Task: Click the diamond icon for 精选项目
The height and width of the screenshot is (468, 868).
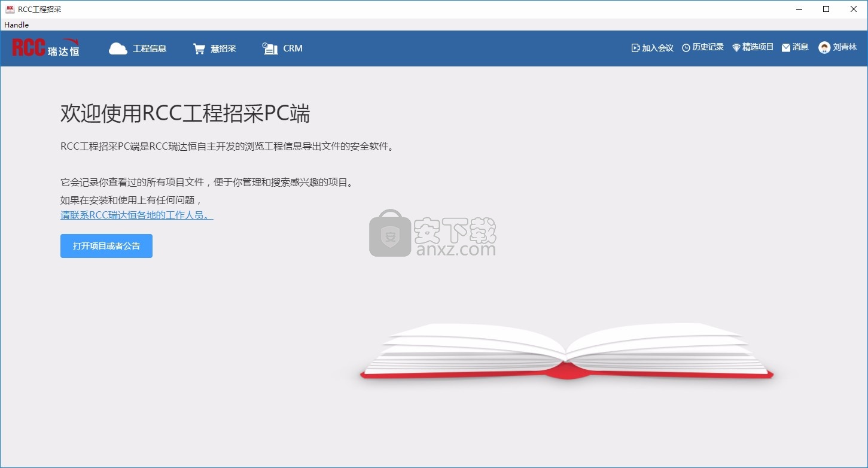Action: coord(736,48)
